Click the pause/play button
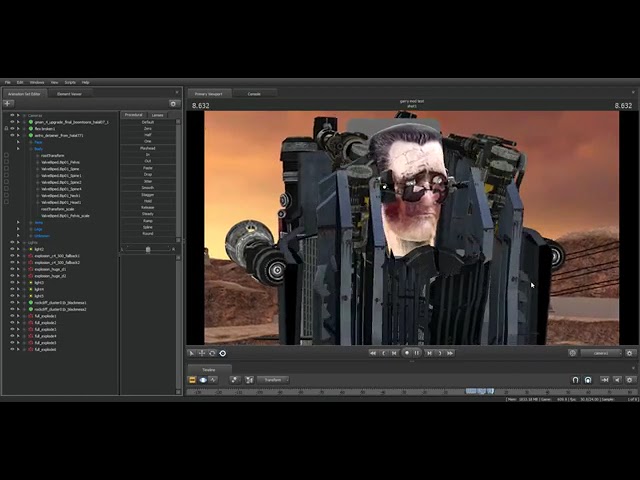Screen dimensions: 640x480 [417, 353]
